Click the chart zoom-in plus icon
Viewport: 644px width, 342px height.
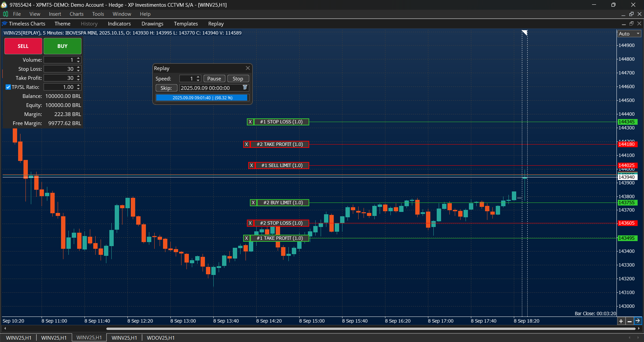tap(621, 321)
